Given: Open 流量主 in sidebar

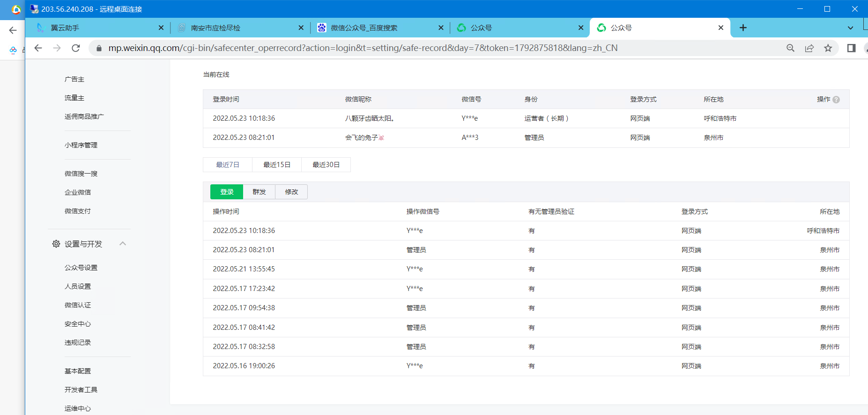Looking at the screenshot, I should coord(74,98).
